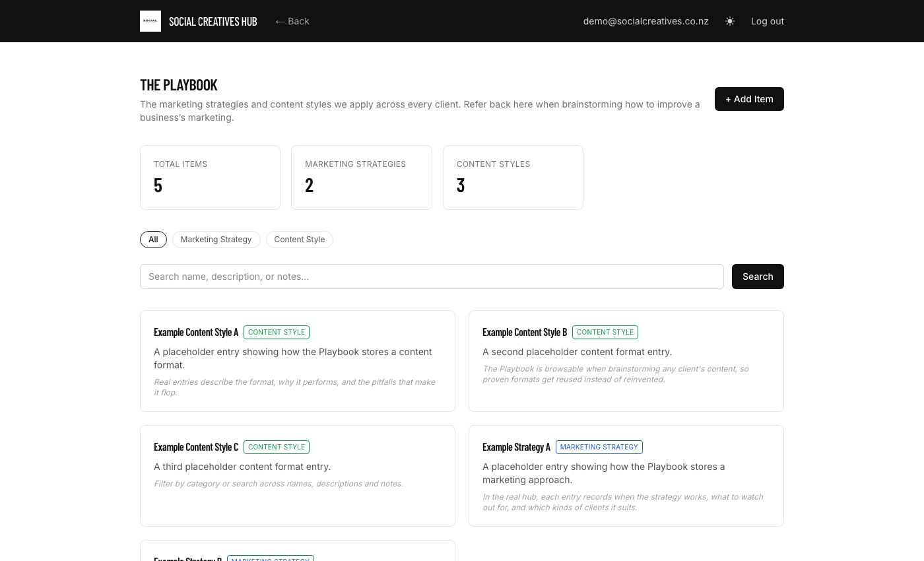
Task: Click the Content Styles stat card
Action: [x=513, y=178]
